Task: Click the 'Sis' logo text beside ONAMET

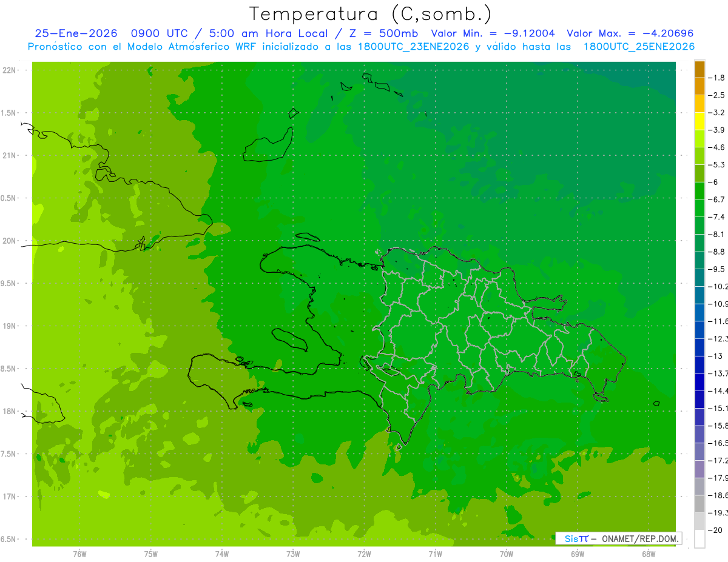Action: point(571,538)
